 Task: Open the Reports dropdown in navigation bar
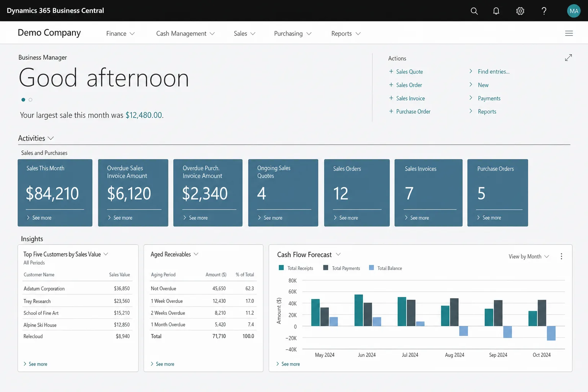tap(346, 34)
